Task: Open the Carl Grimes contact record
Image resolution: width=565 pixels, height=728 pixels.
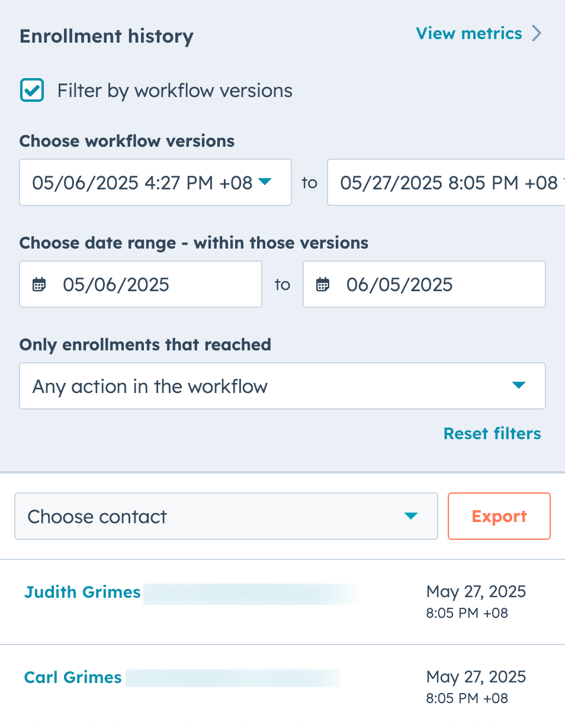Action: (x=72, y=677)
